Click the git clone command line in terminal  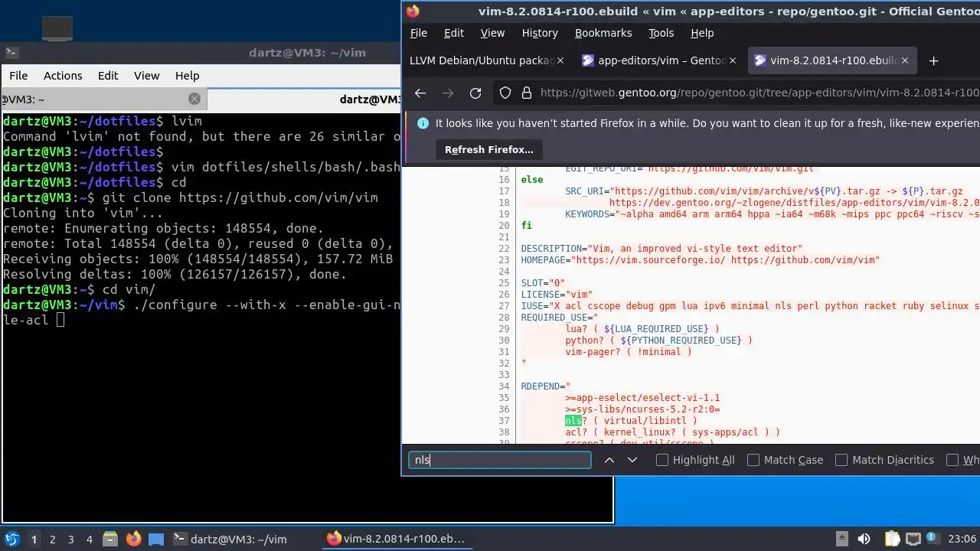click(x=190, y=197)
